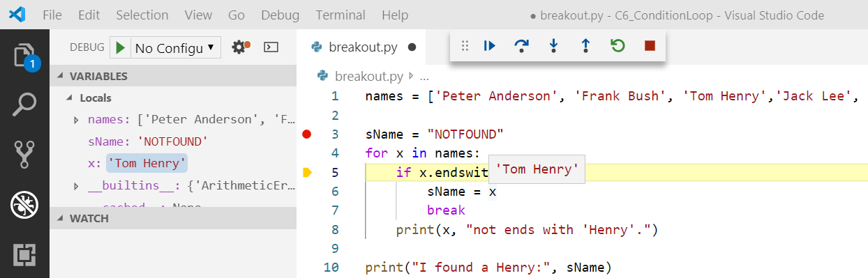
Task: Click the breadcrumb chevron after breakout.py
Action: point(411,75)
